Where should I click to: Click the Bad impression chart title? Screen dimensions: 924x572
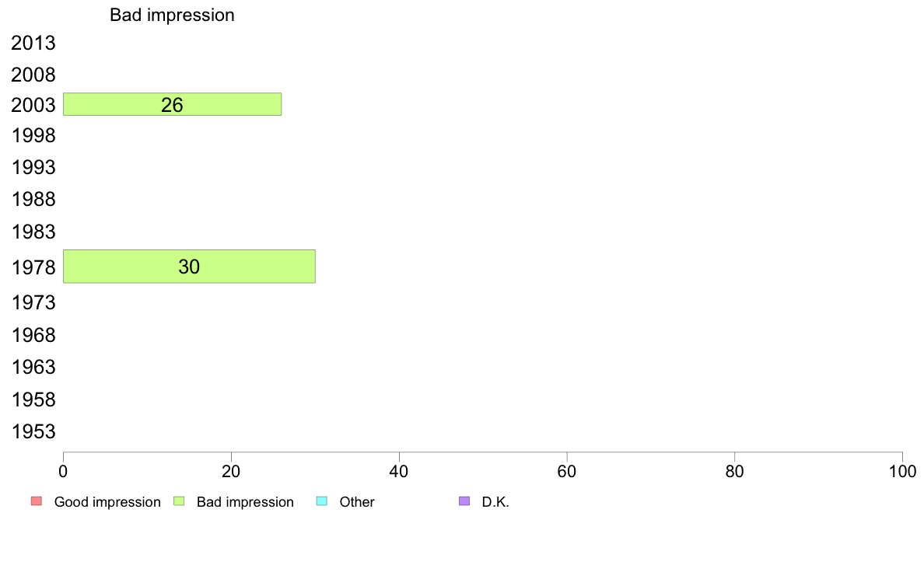pos(172,15)
